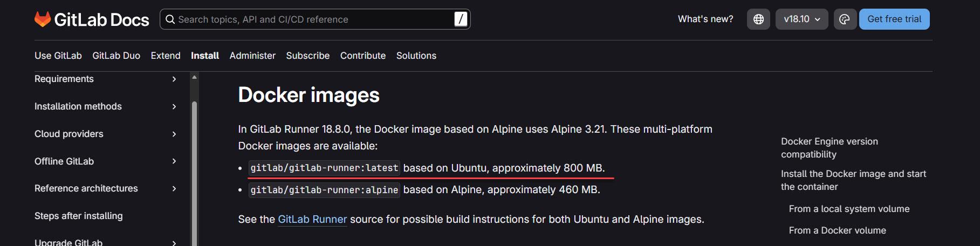This screenshot has height=246, width=980.
Task: Click the GitLab fox logo icon
Action: click(43, 19)
